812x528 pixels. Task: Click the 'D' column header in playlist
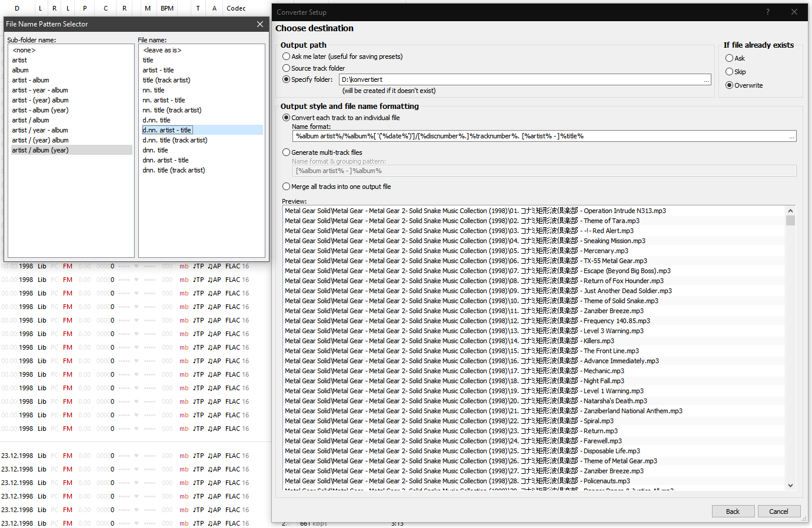pyautogui.click(x=17, y=8)
